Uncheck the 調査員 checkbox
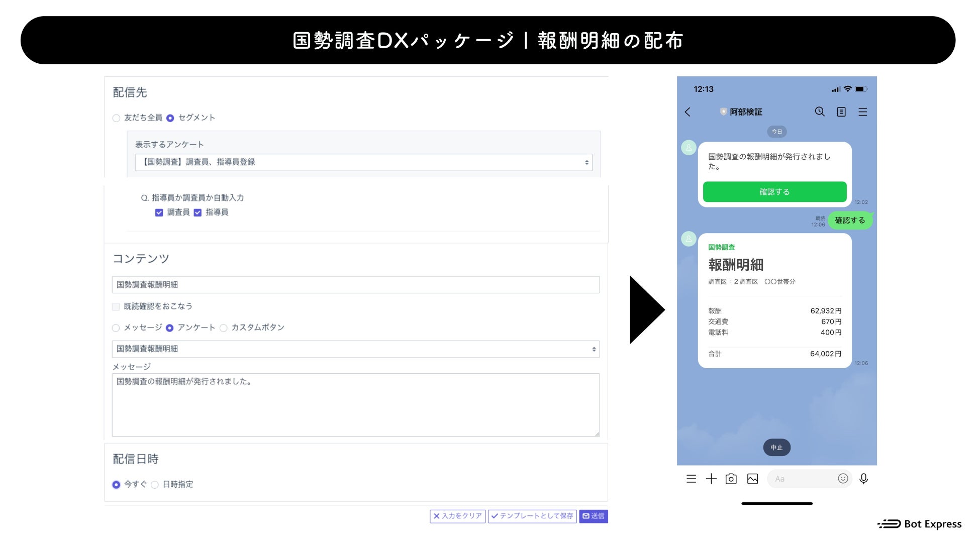The width and height of the screenshot is (980, 551). pos(159,213)
